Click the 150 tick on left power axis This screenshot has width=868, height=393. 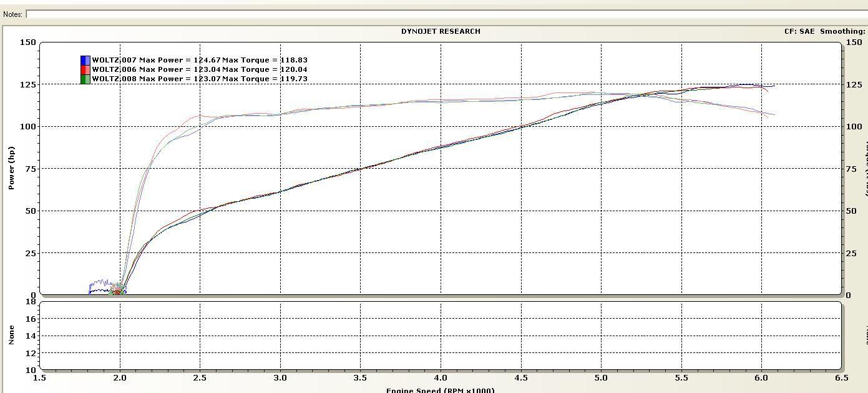tap(27, 42)
